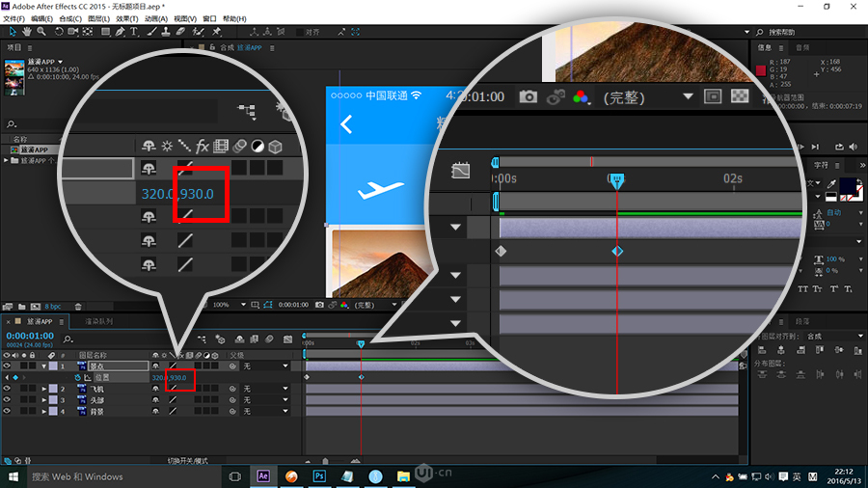868x488 pixels.
Task: Collapse layer 1 disclosure triangle
Action: pyautogui.click(x=43, y=366)
